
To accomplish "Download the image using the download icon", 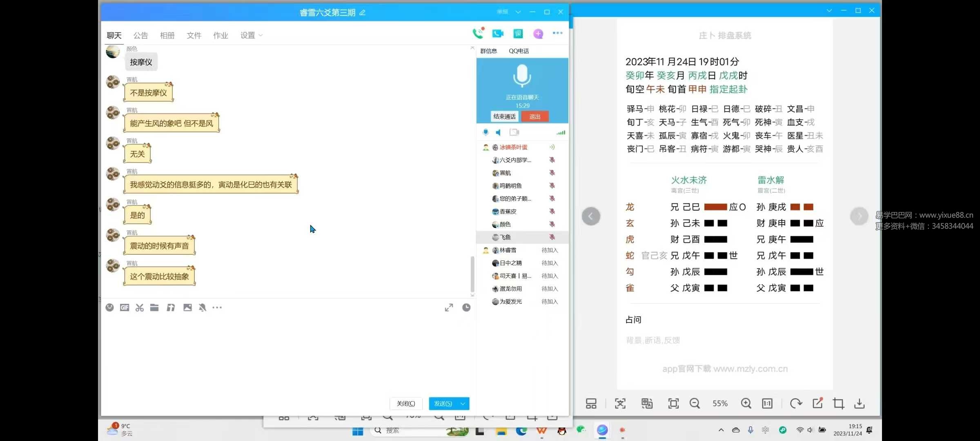I will pos(860,403).
